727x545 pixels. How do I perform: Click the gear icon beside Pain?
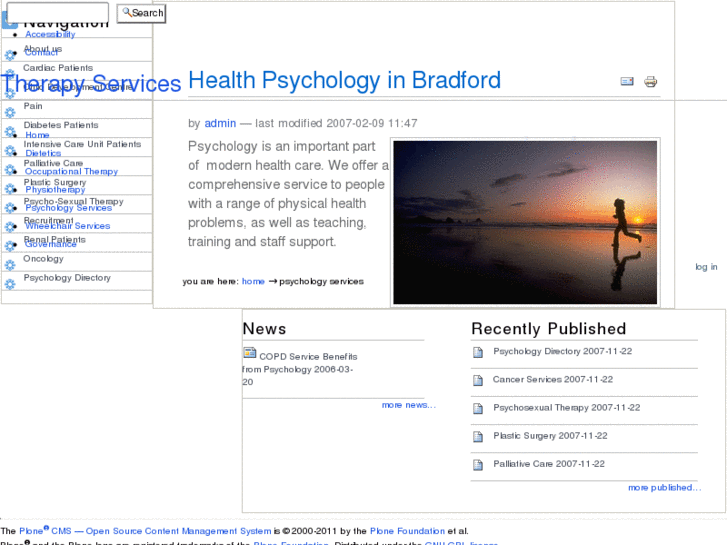point(10,112)
